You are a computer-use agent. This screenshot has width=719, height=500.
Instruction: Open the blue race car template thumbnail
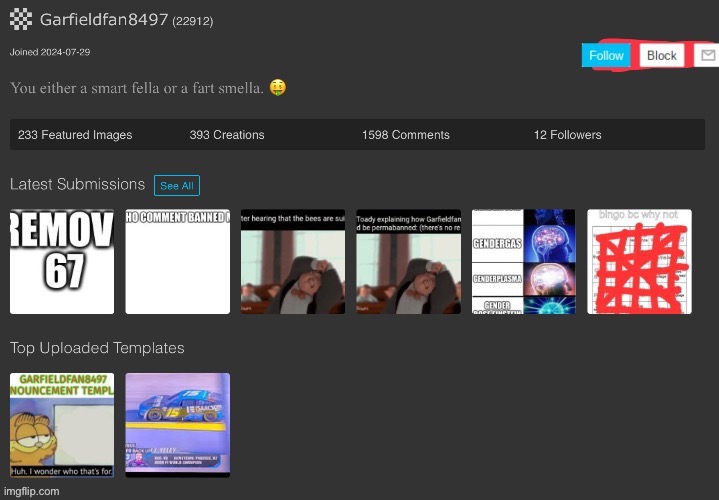(x=178, y=425)
